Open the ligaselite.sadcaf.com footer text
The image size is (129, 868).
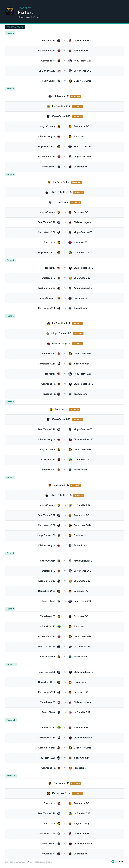pos(43,862)
